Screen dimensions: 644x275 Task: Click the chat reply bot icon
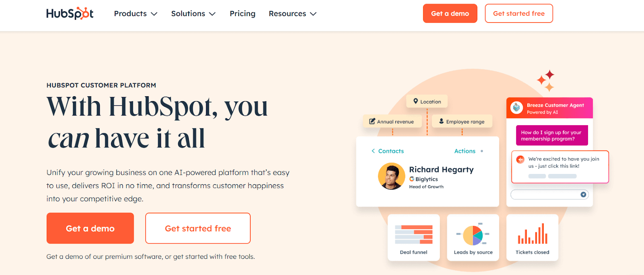(520, 159)
